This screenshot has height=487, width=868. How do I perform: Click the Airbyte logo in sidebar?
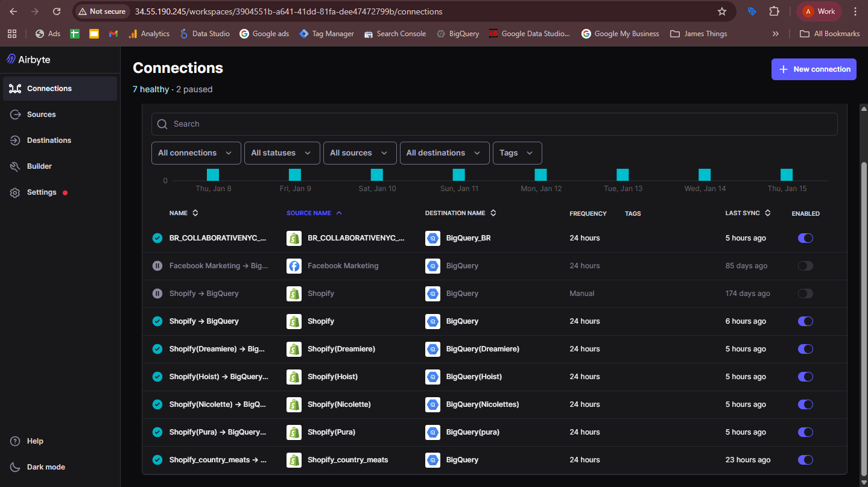[28, 60]
